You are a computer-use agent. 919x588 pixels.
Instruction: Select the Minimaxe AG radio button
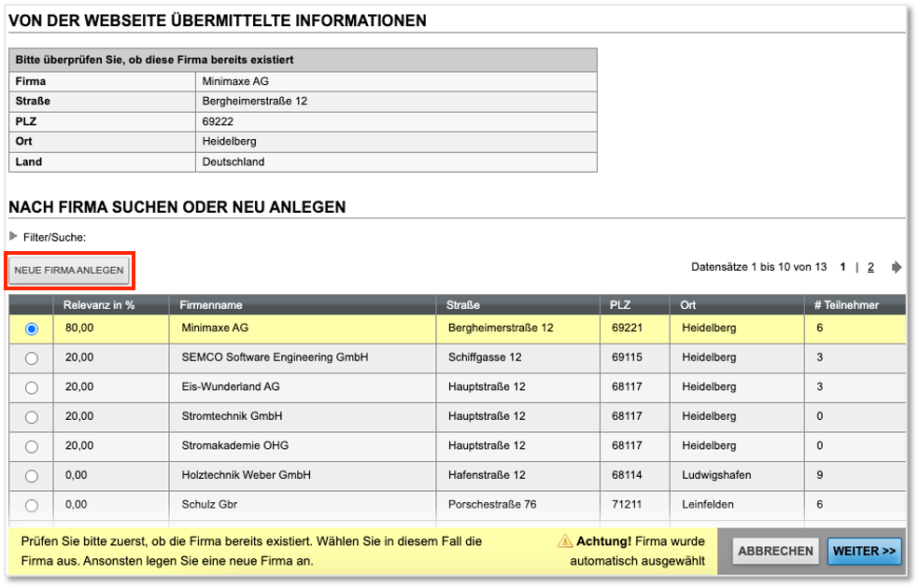(x=30, y=328)
